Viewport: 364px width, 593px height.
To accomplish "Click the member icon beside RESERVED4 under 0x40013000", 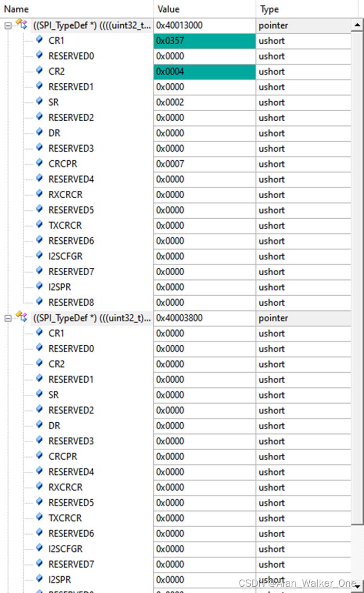I will click(40, 178).
